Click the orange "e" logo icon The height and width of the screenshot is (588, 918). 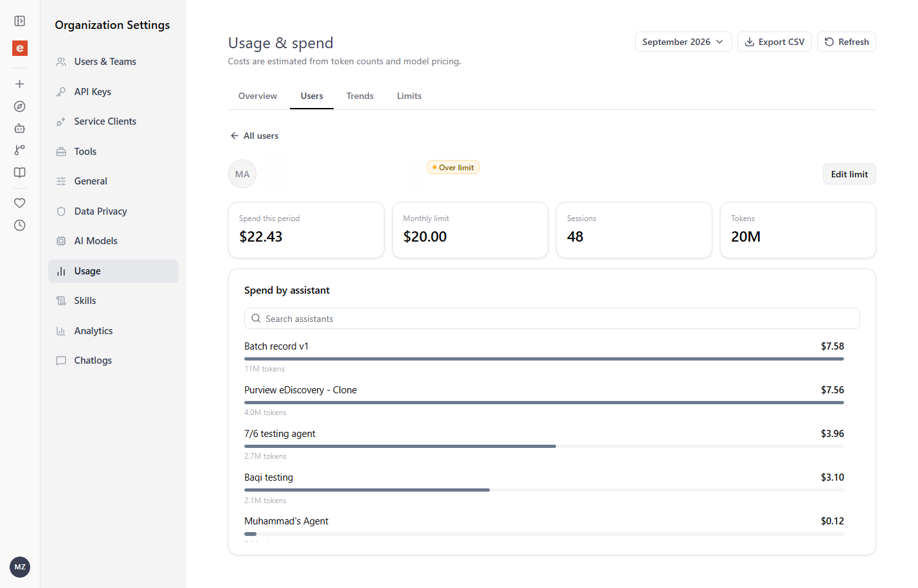pyautogui.click(x=20, y=48)
